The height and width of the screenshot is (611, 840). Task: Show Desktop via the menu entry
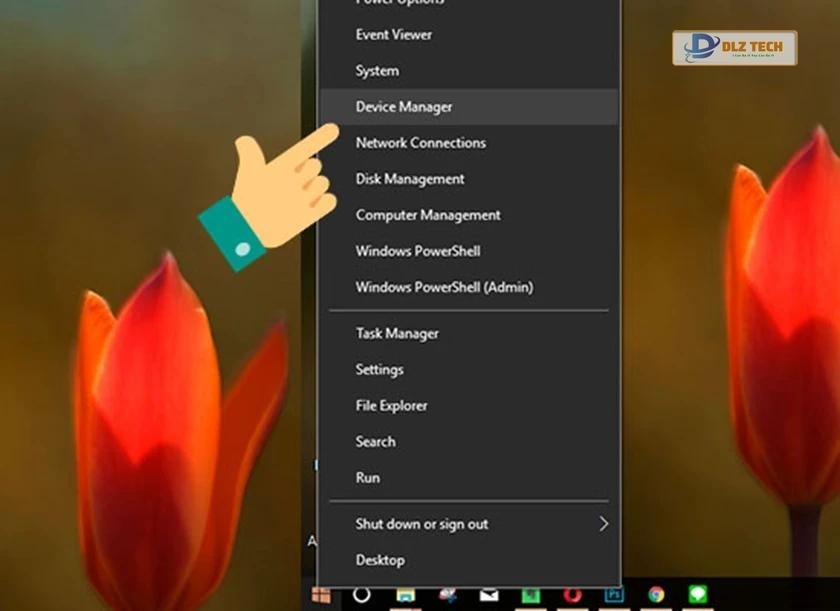(380, 560)
